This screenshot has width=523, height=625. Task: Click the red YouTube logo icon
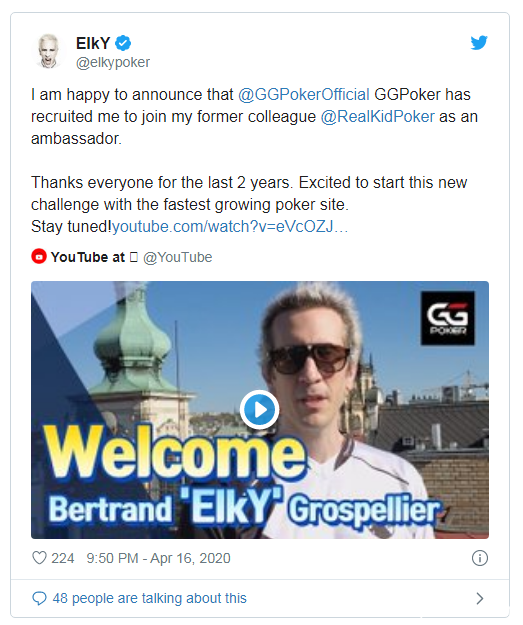coord(39,257)
